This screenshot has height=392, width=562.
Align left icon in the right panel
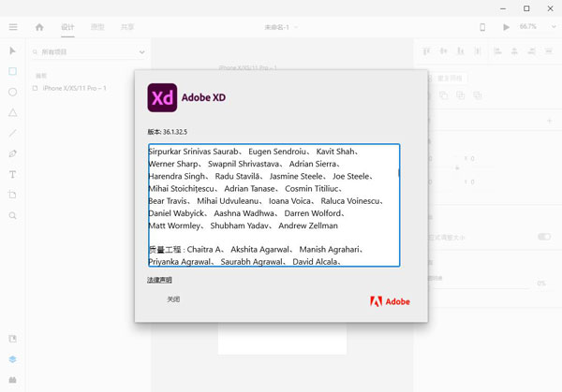[x=497, y=51]
